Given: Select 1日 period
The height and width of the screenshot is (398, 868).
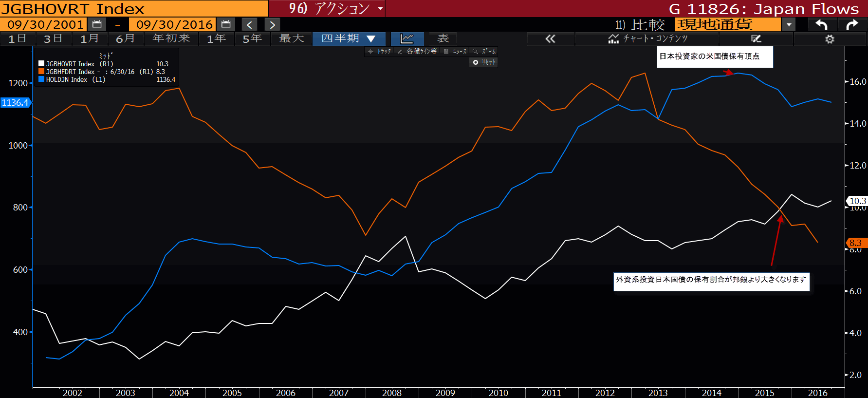Looking at the screenshot, I should coord(18,38).
